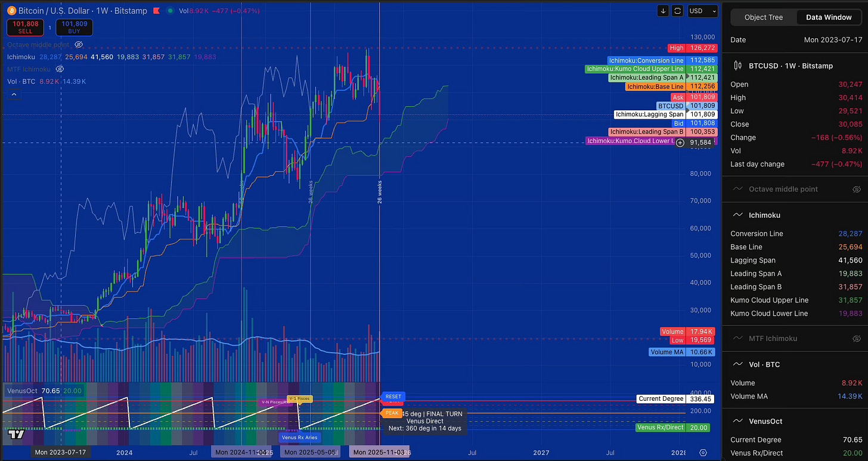Viewport: 868px width, 461px height.
Task: Click the 101,809 BUY button
Action: [x=75, y=27]
